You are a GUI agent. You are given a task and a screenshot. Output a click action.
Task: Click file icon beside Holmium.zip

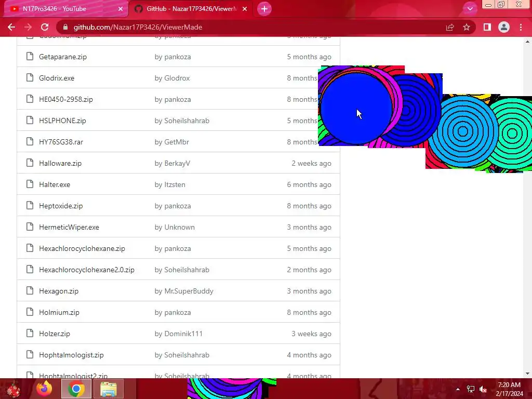coord(30,312)
